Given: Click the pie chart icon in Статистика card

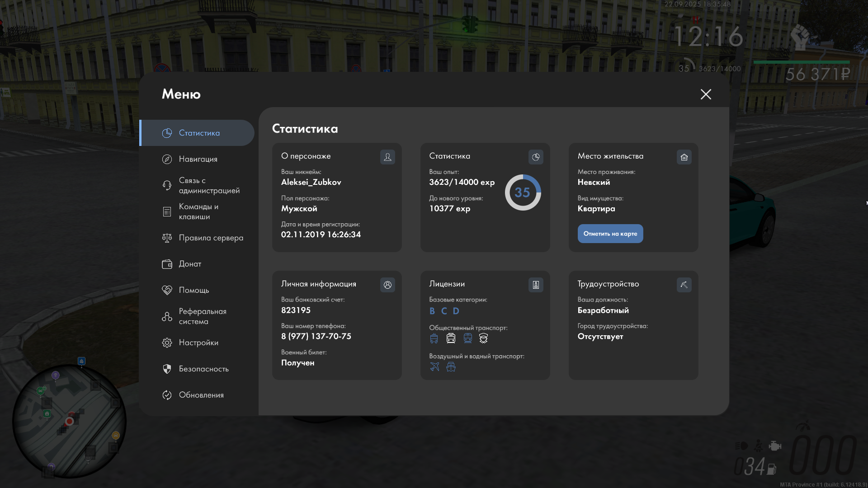Looking at the screenshot, I should 536,157.
